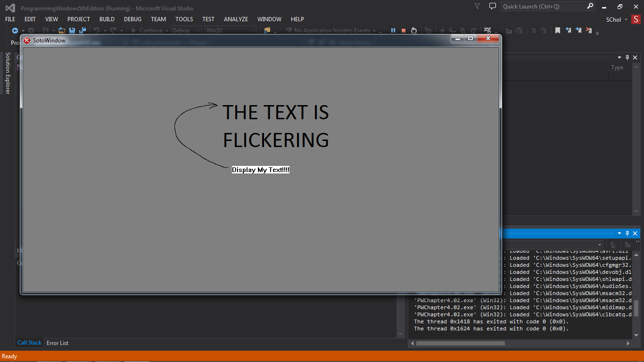
Task: Toggle auto-hide pin on the Output panel
Action: point(627,233)
